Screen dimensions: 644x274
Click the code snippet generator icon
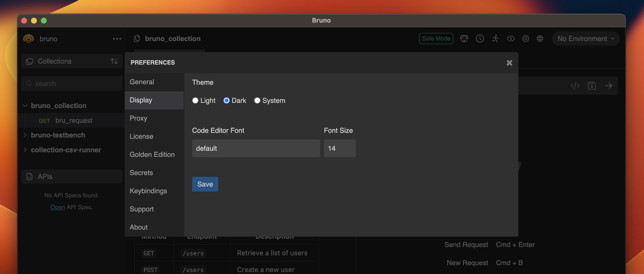[575, 86]
